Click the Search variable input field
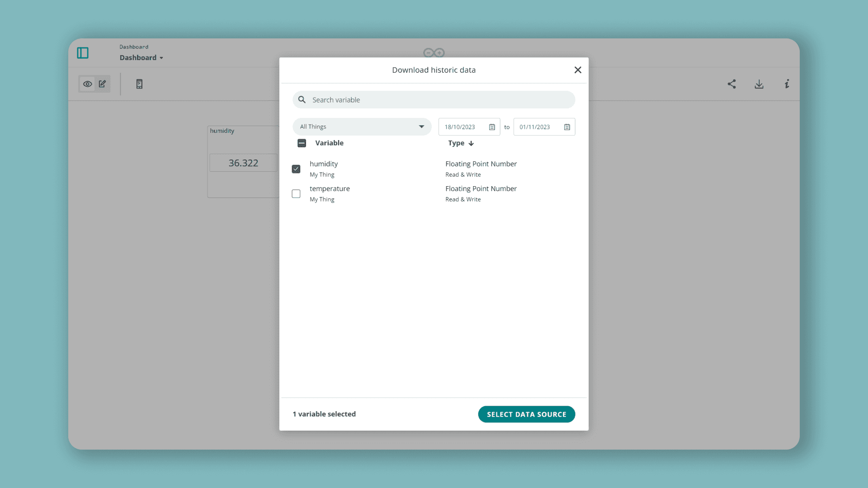The image size is (868, 488). click(x=434, y=99)
